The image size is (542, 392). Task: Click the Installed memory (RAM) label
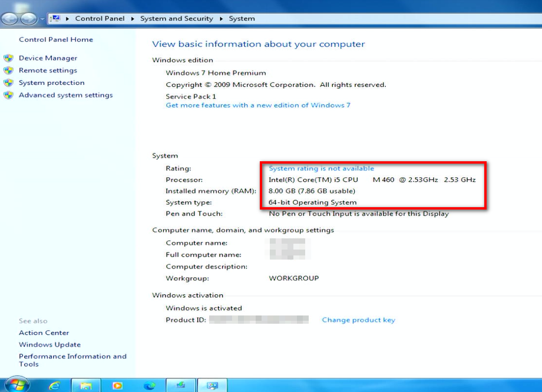[x=211, y=191]
